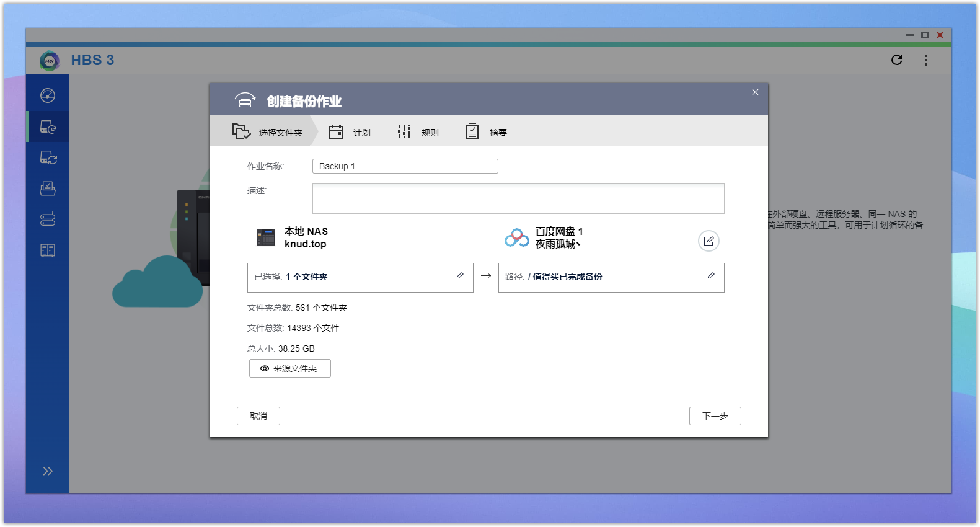Open the Storage Spaces sidebar icon

pyautogui.click(x=48, y=219)
